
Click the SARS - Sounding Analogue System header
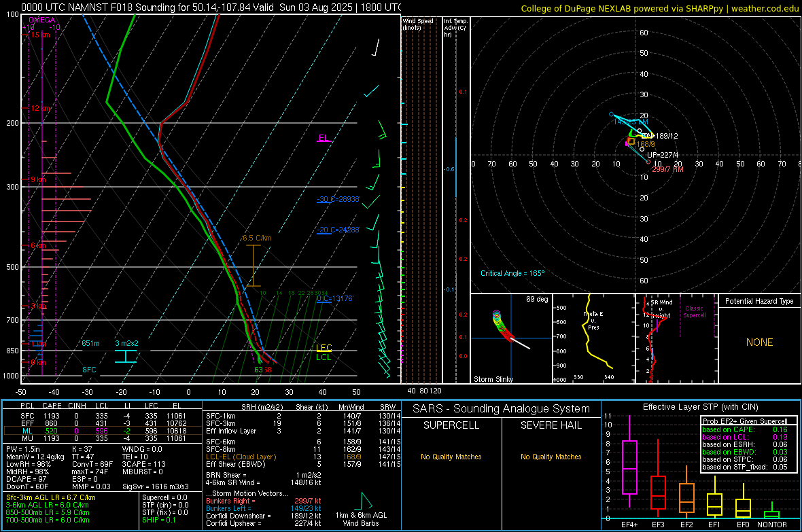click(x=502, y=409)
